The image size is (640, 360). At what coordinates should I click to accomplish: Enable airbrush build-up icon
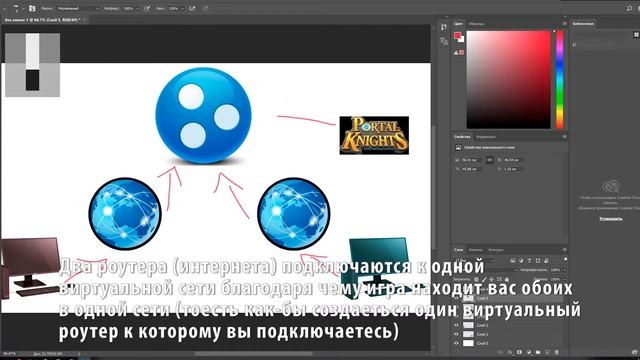tap(192, 8)
